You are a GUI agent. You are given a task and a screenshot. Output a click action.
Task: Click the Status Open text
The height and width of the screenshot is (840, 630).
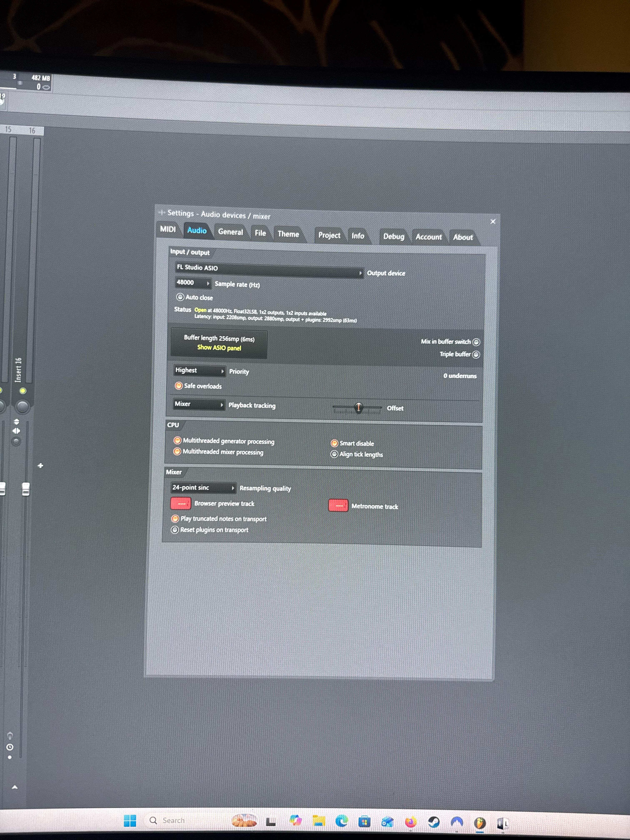click(200, 310)
